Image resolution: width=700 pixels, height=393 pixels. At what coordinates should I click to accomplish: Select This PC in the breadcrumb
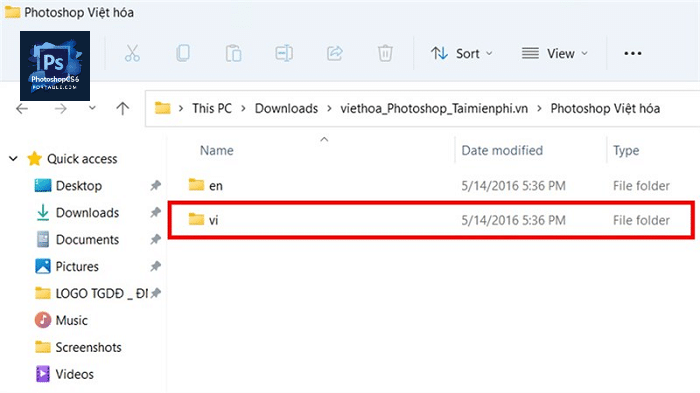coord(212,109)
